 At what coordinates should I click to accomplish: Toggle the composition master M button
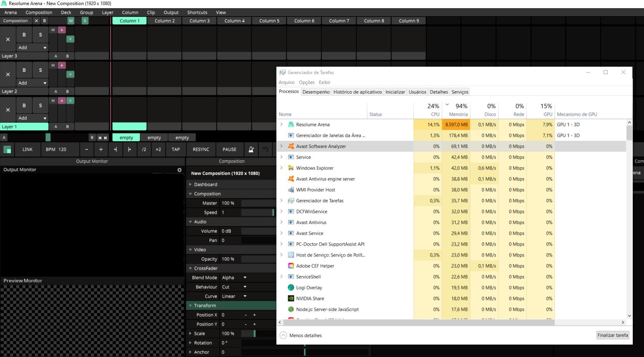(71, 21)
